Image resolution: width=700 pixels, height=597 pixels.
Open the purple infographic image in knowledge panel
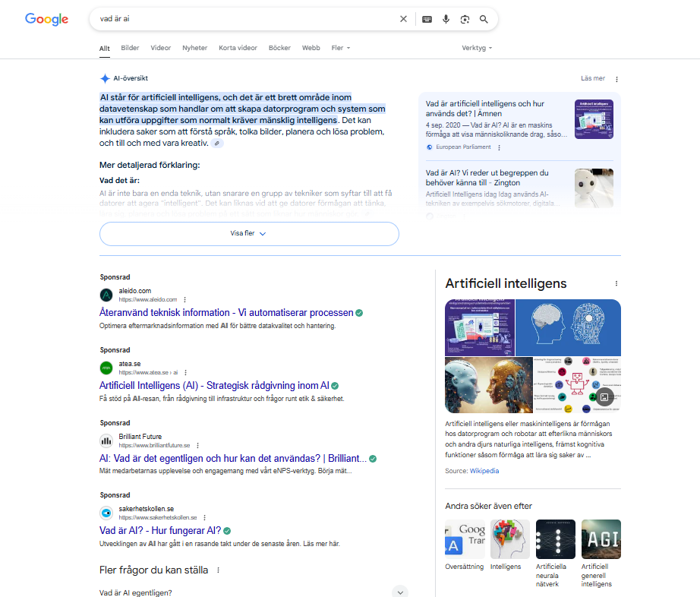coord(480,327)
